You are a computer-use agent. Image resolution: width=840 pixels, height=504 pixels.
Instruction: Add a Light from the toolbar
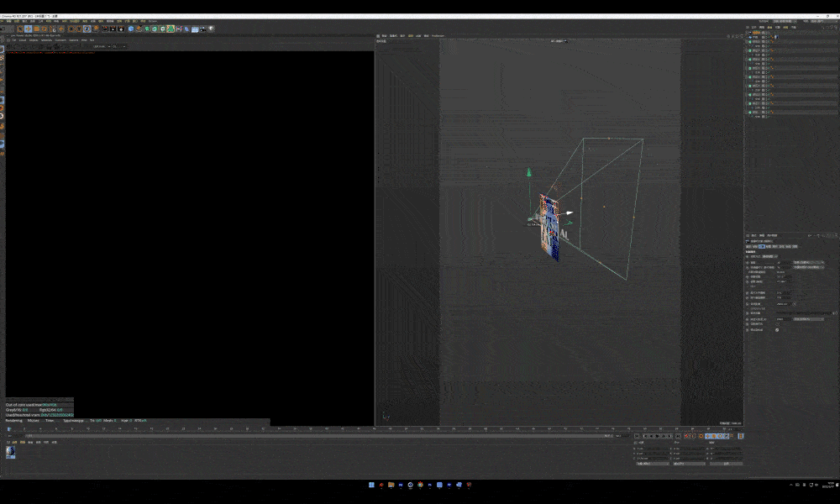tap(211, 29)
